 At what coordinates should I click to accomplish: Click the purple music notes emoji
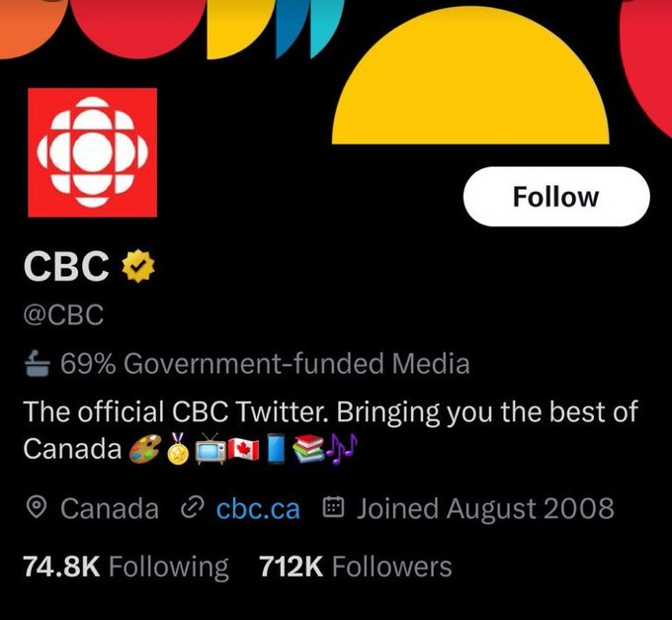coord(341,450)
